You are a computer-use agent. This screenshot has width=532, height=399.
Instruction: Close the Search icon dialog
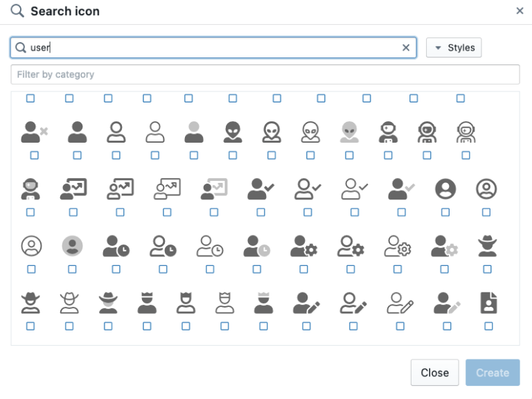(x=520, y=11)
